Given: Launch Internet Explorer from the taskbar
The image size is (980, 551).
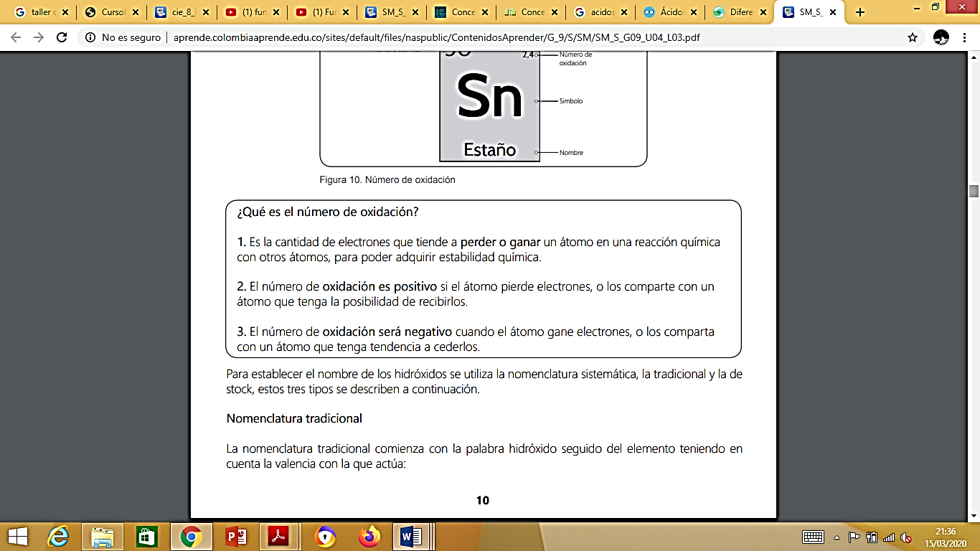Looking at the screenshot, I should (x=60, y=536).
